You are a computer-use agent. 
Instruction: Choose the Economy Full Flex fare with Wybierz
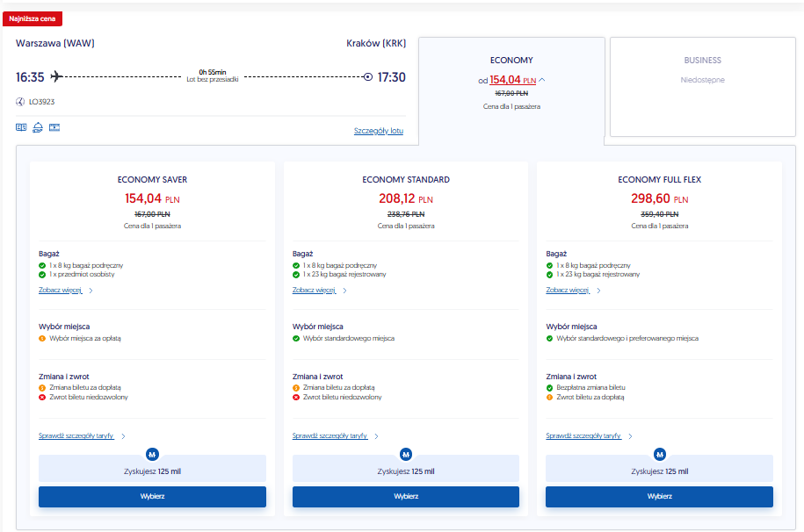659,497
